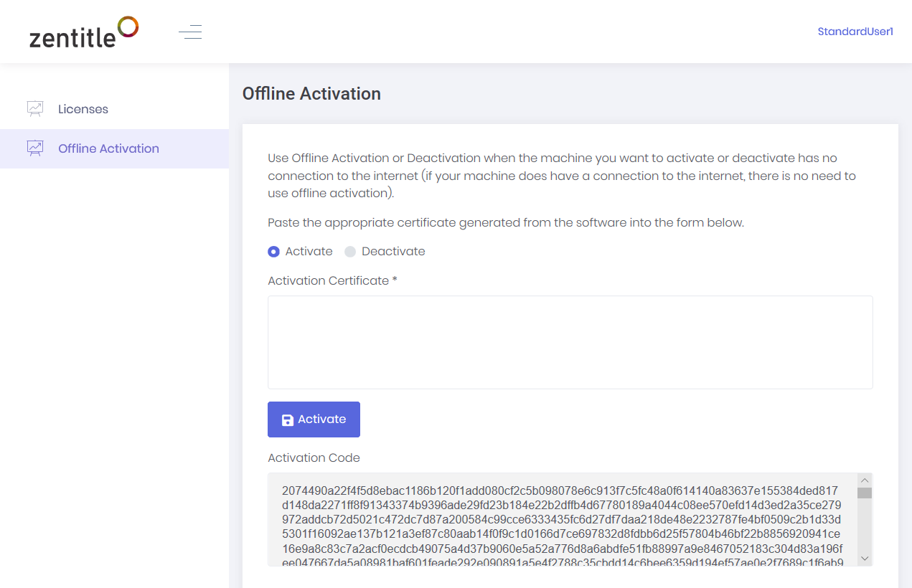The image size is (912, 588).
Task: Click the Deactivate option label
Action: tap(393, 252)
